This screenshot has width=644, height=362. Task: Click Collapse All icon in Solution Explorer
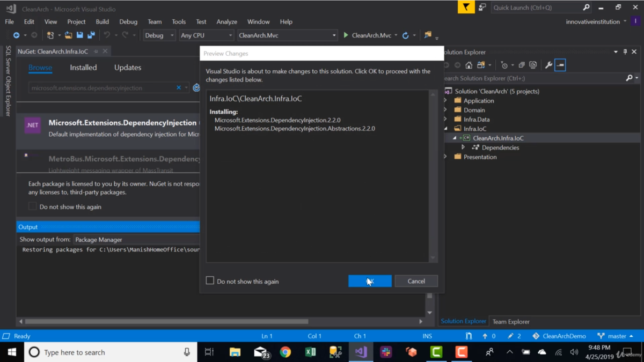click(x=521, y=65)
